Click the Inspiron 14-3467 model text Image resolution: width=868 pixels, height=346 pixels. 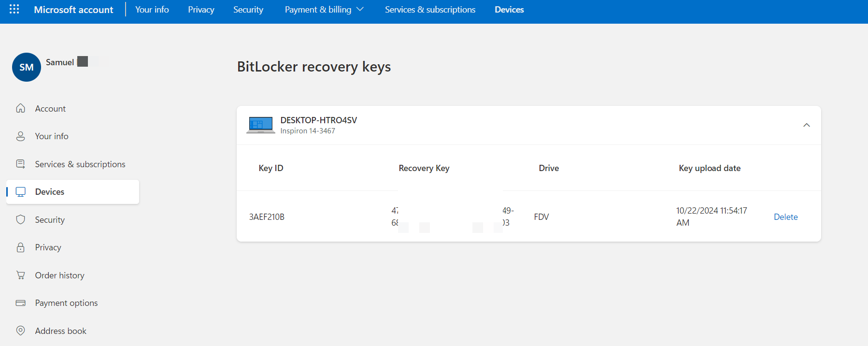coord(308,131)
